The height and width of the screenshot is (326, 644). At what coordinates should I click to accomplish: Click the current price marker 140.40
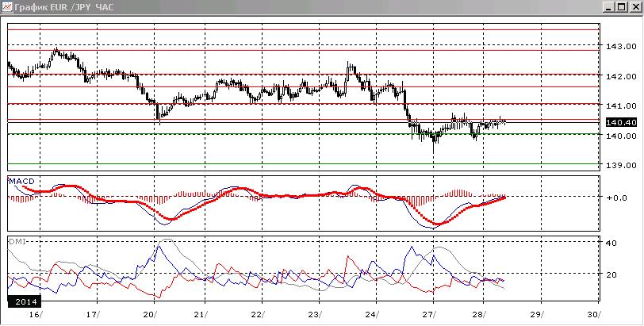pos(621,122)
